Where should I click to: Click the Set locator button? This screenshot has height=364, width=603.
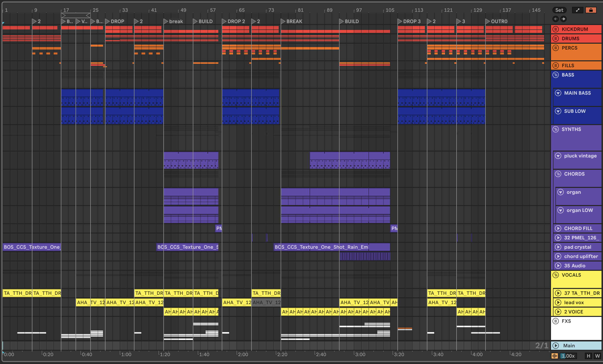pyautogui.click(x=559, y=10)
